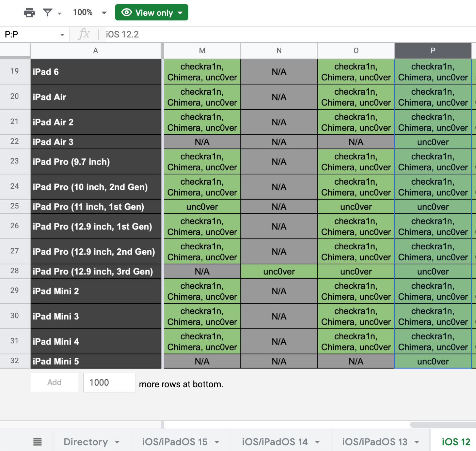The width and height of the screenshot is (476, 451).
Task: Click the 1000 rows input field
Action: (110, 383)
